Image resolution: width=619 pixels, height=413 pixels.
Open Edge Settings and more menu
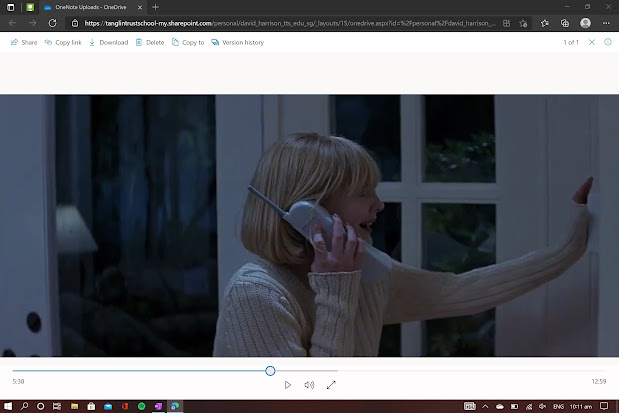[606, 23]
